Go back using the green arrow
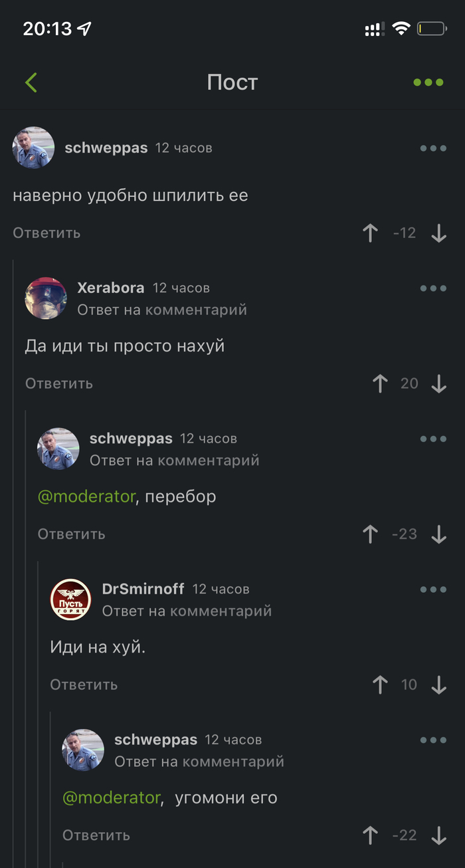465x868 pixels. click(31, 82)
